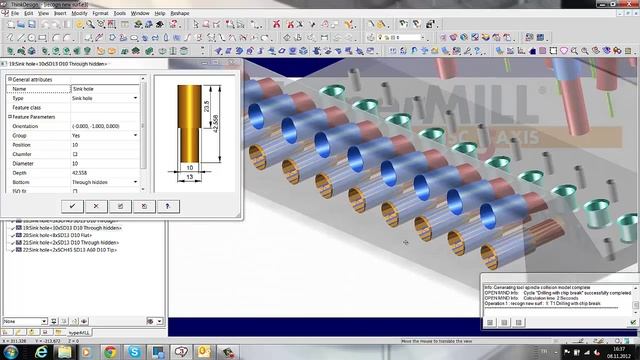Open the Insert menu
This screenshot has width=640, height=360.
click(60, 13)
